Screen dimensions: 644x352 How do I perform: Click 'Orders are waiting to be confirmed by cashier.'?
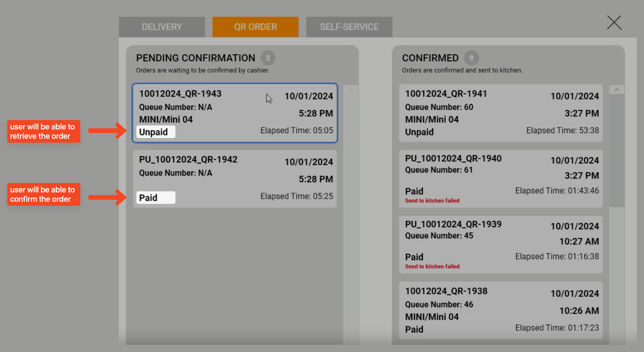pyautogui.click(x=202, y=70)
